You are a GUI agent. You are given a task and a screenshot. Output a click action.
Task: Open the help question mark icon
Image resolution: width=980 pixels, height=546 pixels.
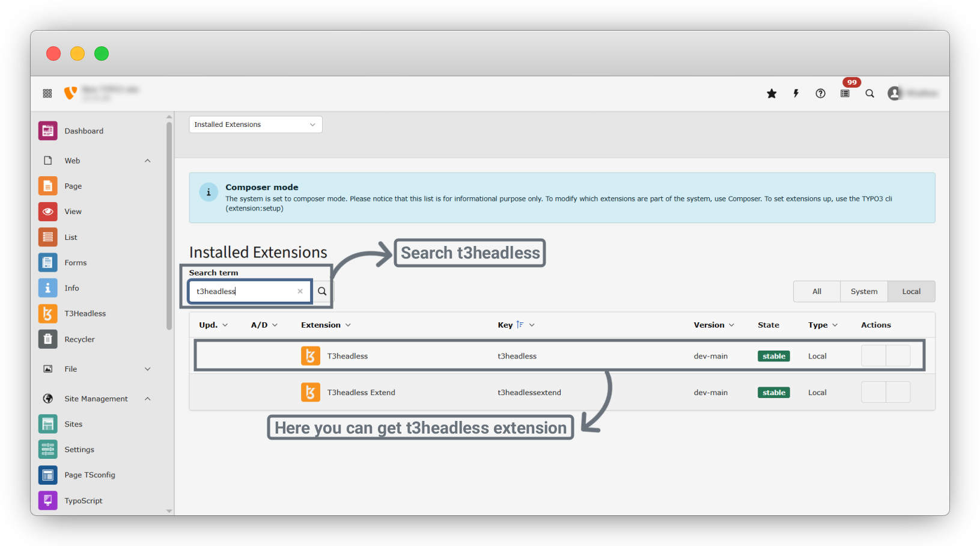(x=820, y=93)
